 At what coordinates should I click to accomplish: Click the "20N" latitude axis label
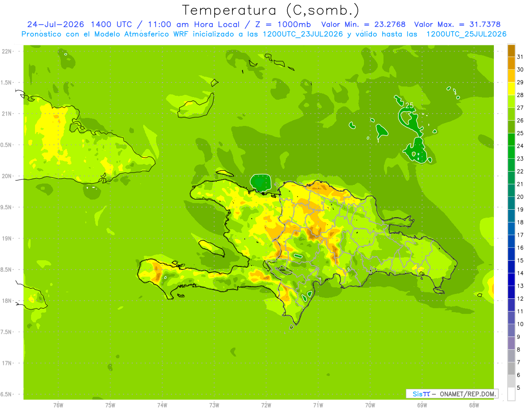coord(6,176)
